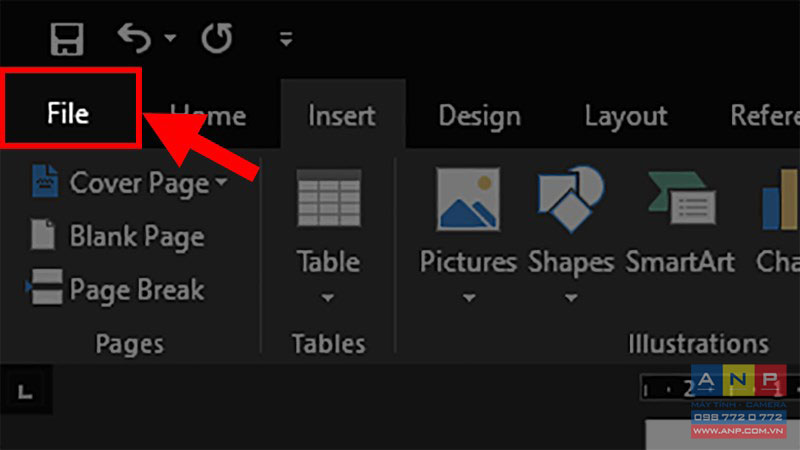Open the Table dropdown arrow
This screenshot has width=800, height=450.
328,297
